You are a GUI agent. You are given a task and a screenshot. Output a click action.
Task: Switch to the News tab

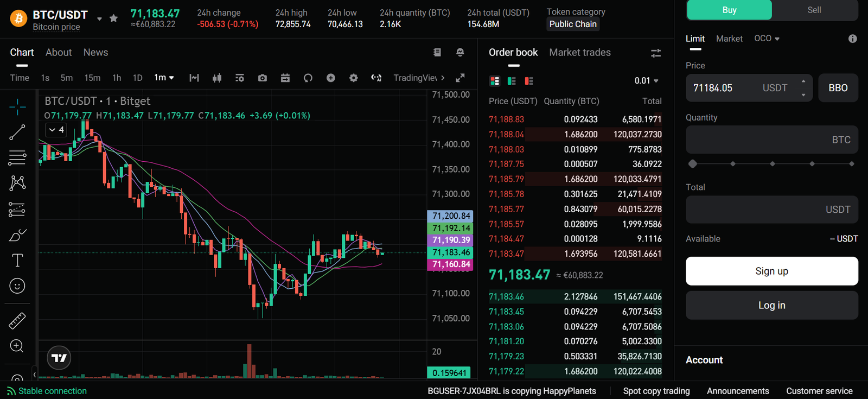pyautogui.click(x=95, y=52)
